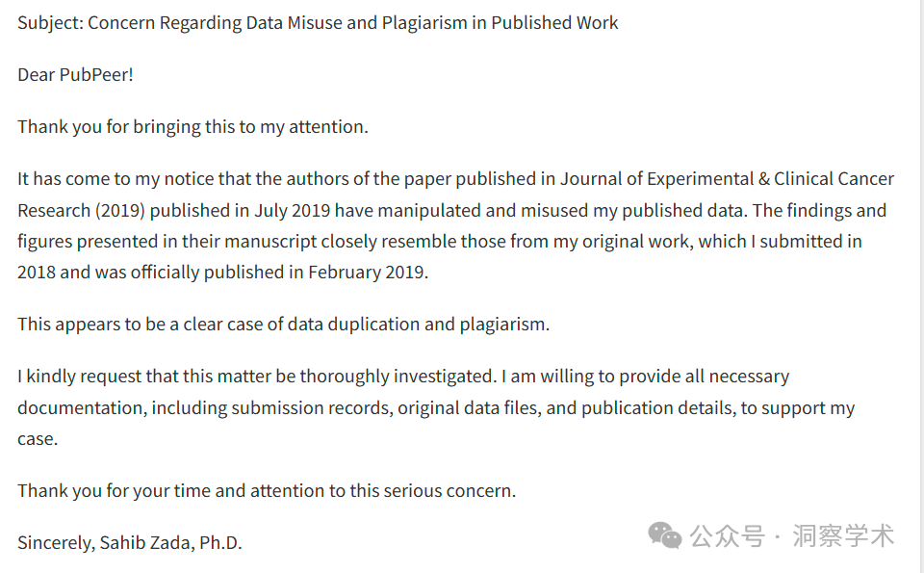Click the sentence about data duplication and plagiarism
This screenshot has width=924, height=573.
pyautogui.click(x=283, y=325)
